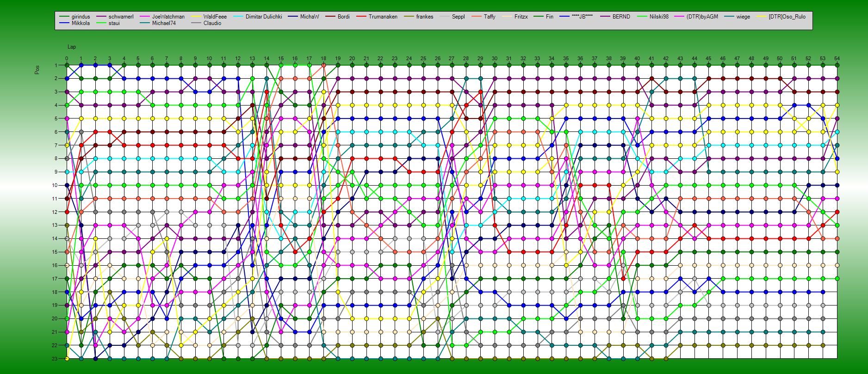The height and width of the screenshot is (374, 868).
Task: Click the Michael74 legend entry
Action: click(x=164, y=23)
